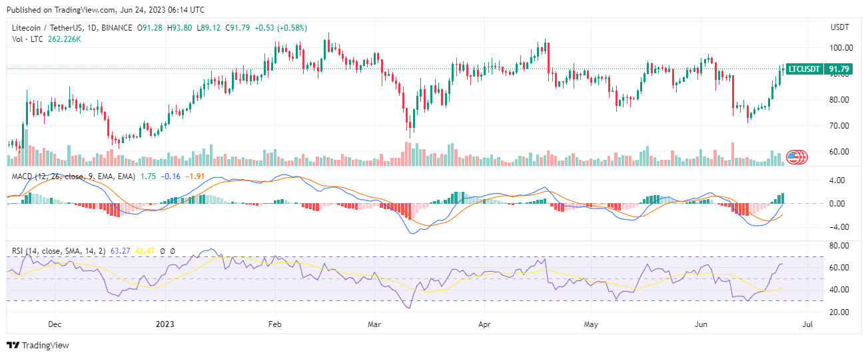Click the US flag event markers
This screenshot has height=357, width=868.
(797, 157)
